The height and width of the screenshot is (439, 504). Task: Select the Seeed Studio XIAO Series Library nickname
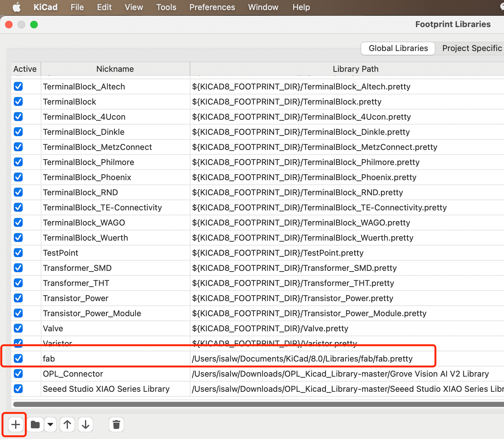pos(115,389)
